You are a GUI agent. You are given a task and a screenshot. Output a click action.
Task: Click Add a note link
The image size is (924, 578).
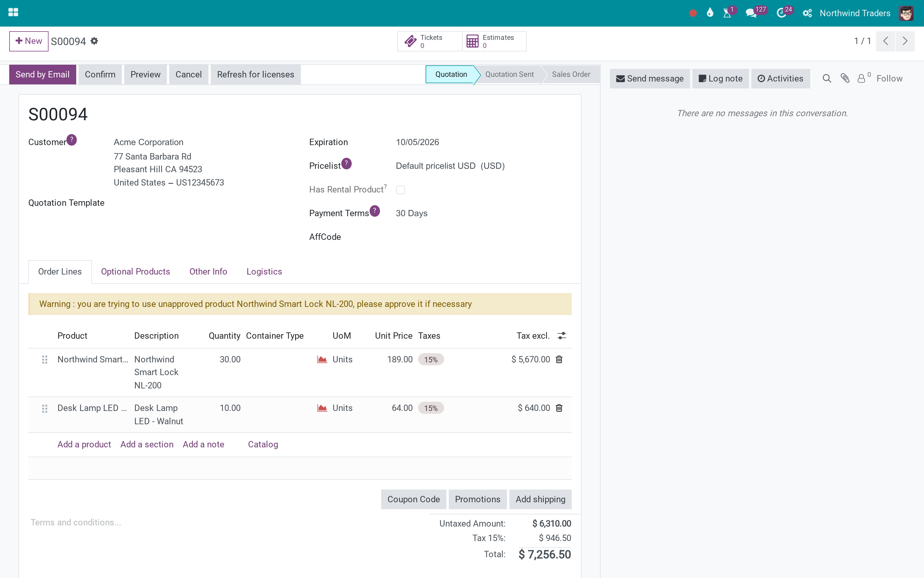click(204, 444)
